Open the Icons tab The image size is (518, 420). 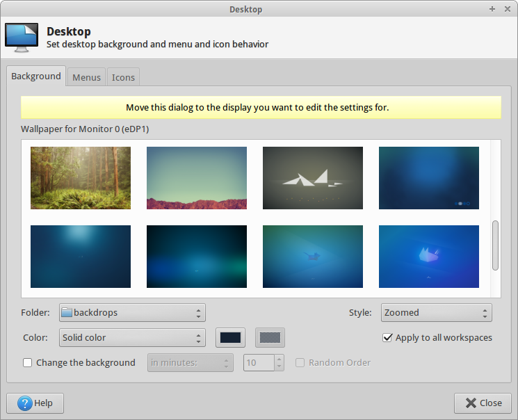[123, 77]
